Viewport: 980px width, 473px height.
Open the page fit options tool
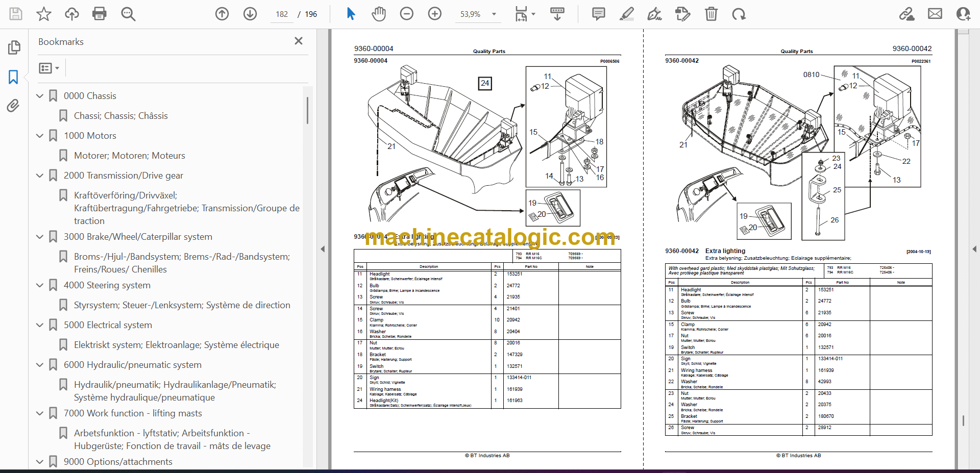[x=525, y=14]
